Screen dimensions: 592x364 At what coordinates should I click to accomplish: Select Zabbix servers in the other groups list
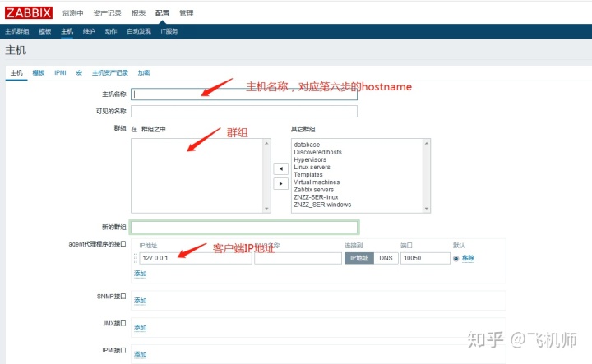click(x=314, y=190)
